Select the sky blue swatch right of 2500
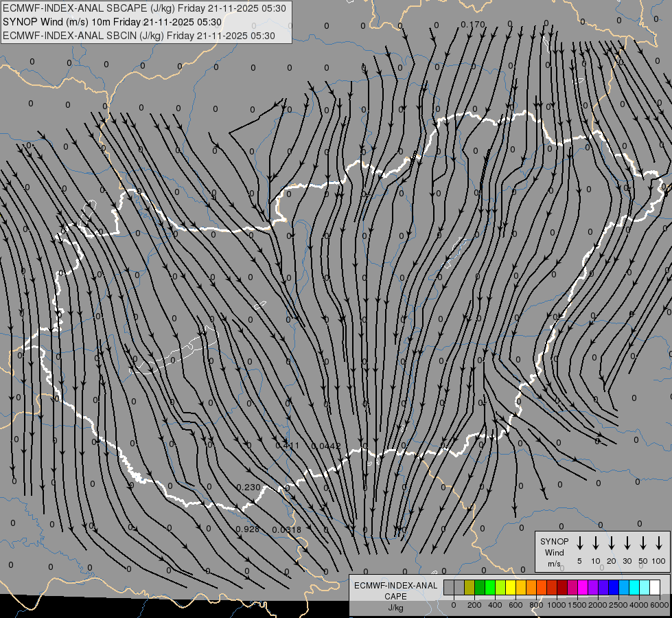The height and width of the screenshot is (618, 672). (x=625, y=587)
